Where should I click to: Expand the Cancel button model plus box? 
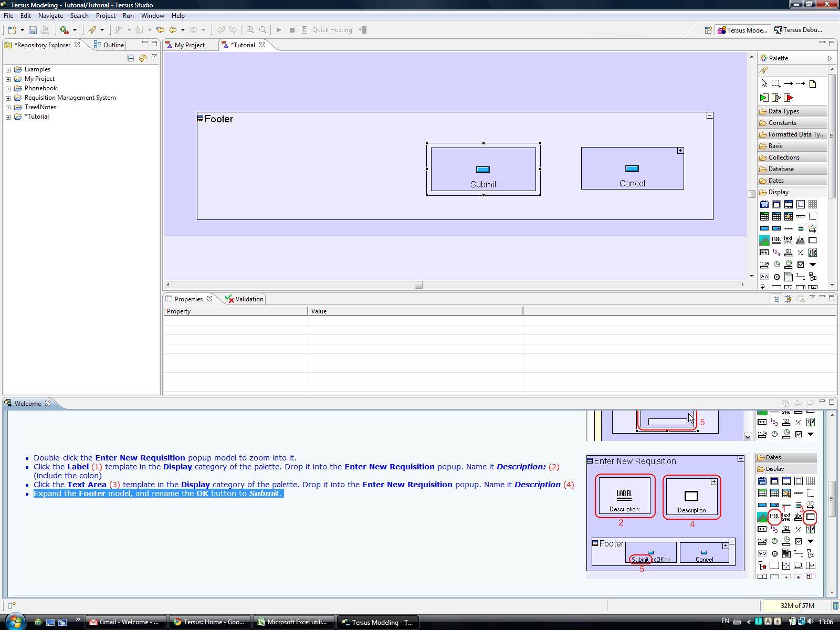680,151
